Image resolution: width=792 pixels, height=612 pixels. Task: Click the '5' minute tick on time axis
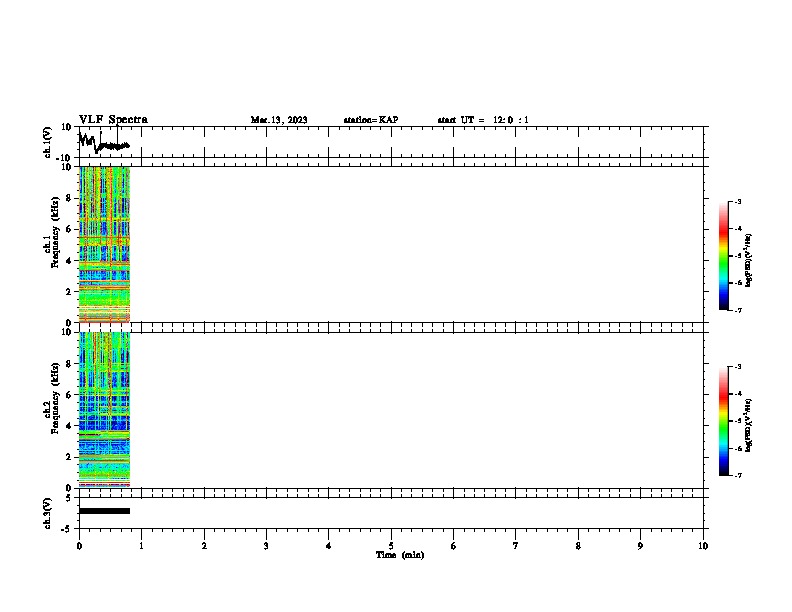tap(391, 546)
